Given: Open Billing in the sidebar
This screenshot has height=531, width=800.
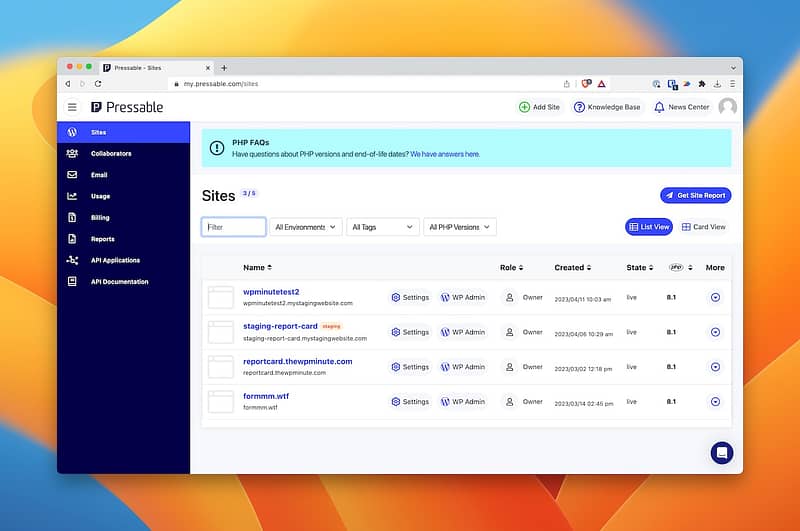Looking at the screenshot, I should 123,218.
